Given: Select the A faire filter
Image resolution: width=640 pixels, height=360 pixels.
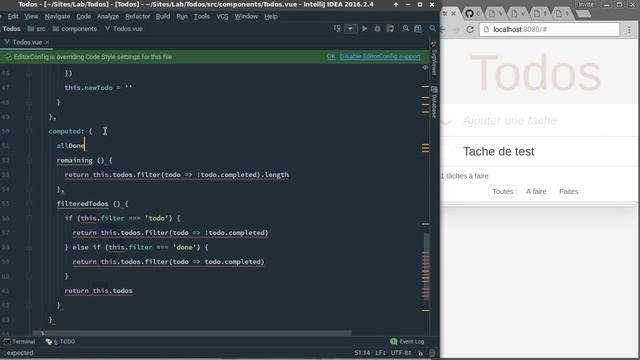Looking at the screenshot, I should click(536, 191).
